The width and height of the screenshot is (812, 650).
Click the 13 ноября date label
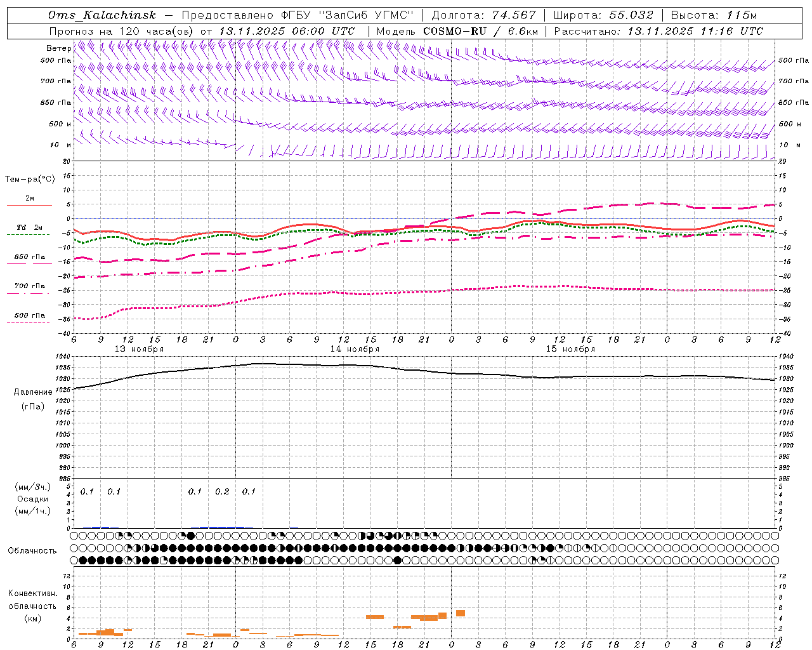[139, 349]
